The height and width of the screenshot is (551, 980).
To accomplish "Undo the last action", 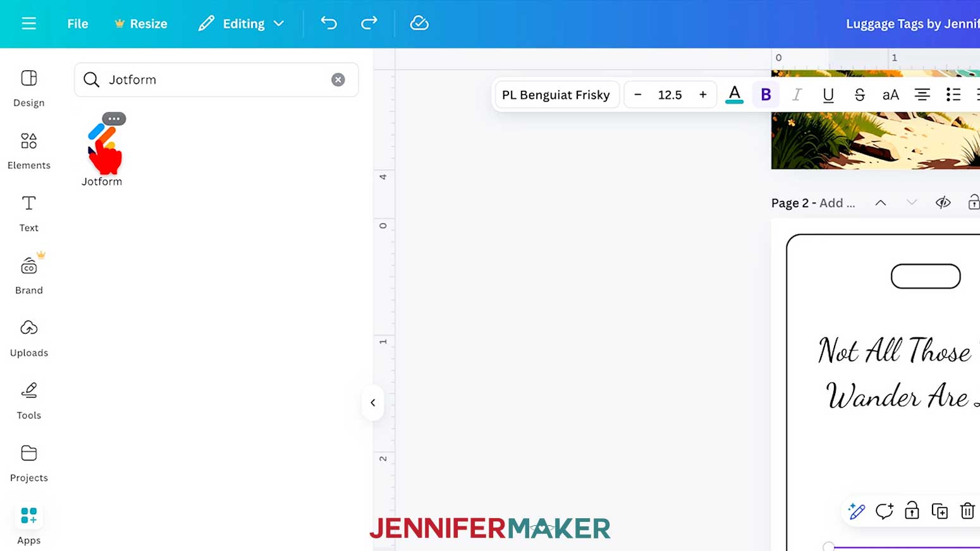I will pyautogui.click(x=329, y=23).
